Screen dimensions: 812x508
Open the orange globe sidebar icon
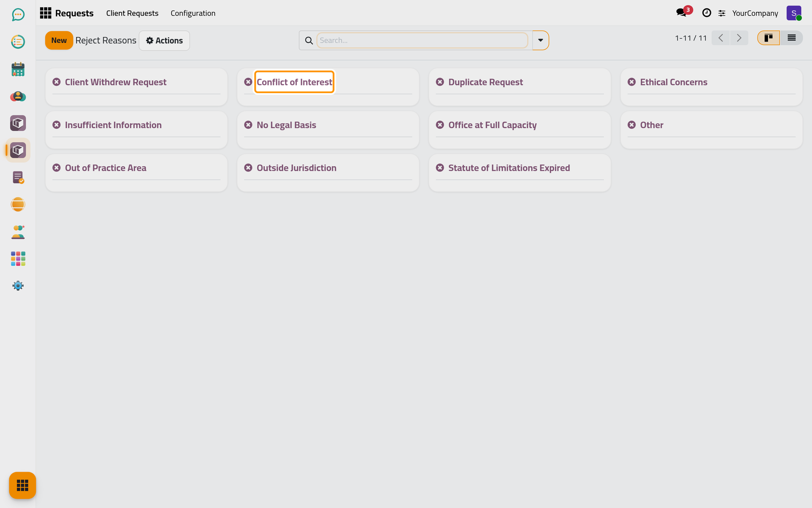click(x=18, y=204)
